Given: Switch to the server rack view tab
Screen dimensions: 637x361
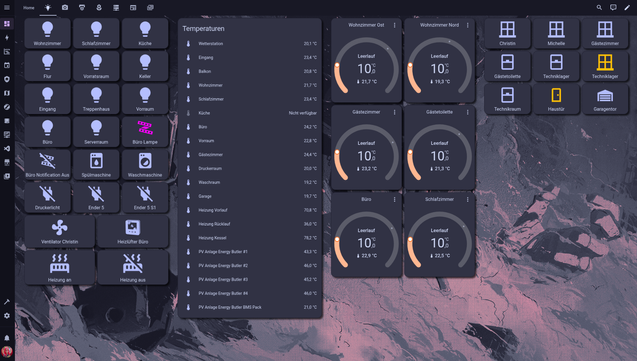Looking at the screenshot, I should [x=116, y=8].
